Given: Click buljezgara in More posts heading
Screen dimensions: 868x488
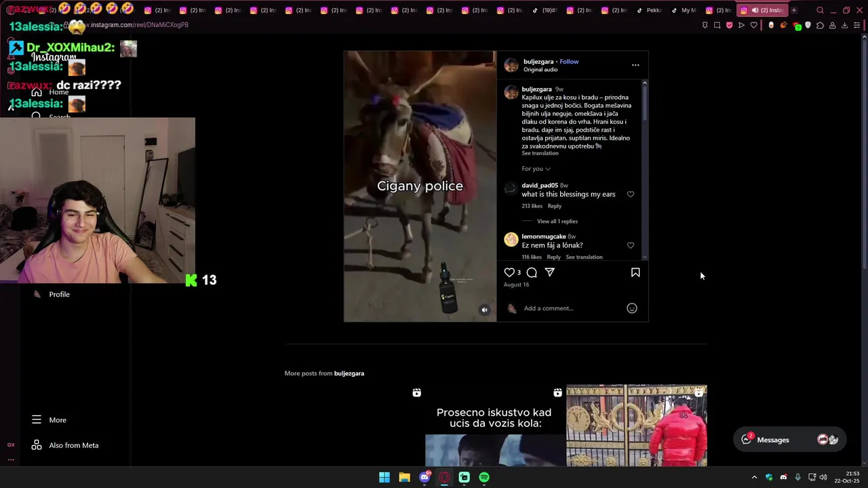Looking at the screenshot, I should [349, 373].
